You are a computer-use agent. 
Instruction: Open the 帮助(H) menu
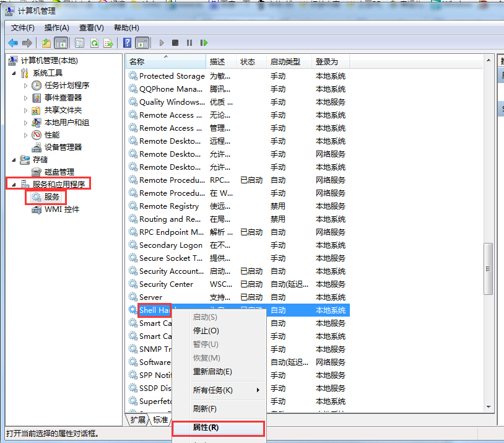(x=126, y=28)
